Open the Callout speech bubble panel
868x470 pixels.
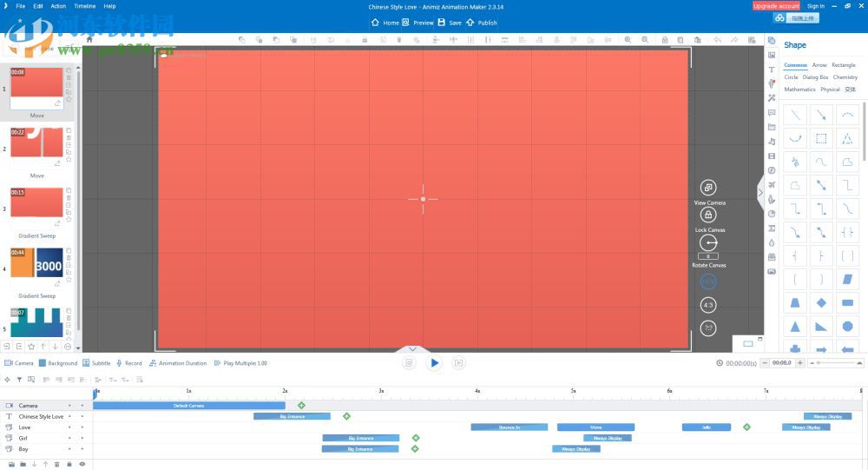pos(772,113)
